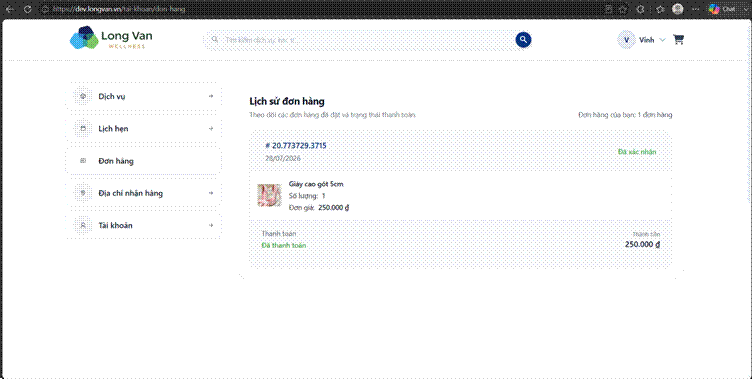The width and height of the screenshot is (752, 379).
Task: Open the Dịch vụ menu item
Action: click(143, 96)
